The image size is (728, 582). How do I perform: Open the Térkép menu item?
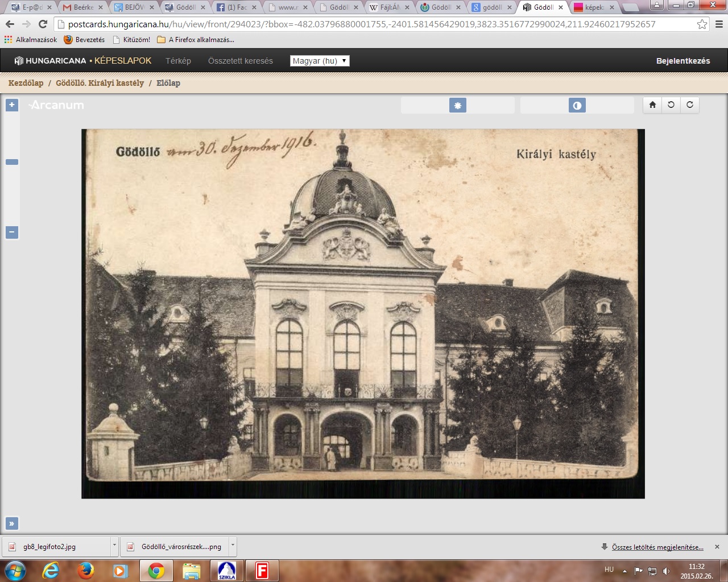pos(178,61)
